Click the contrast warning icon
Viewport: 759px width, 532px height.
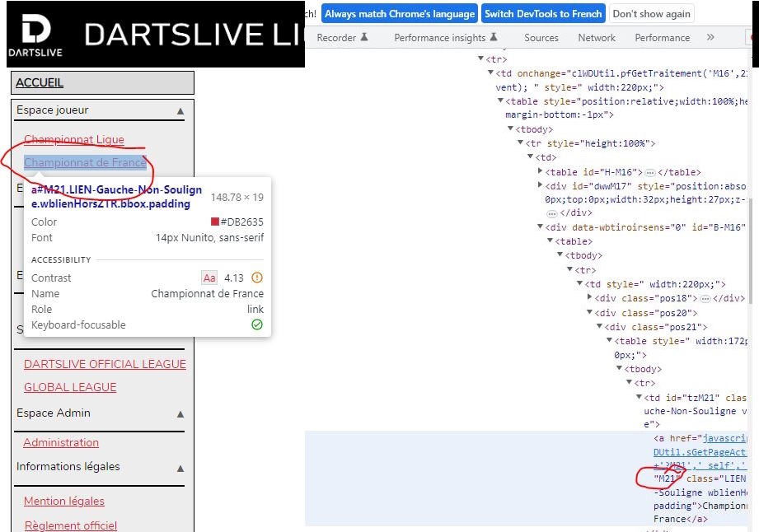coord(257,278)
